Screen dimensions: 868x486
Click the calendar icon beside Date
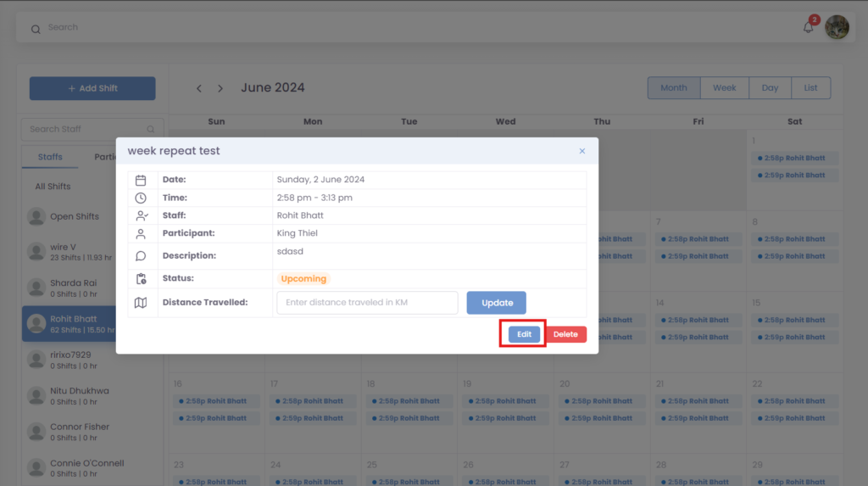click(141, 180)
